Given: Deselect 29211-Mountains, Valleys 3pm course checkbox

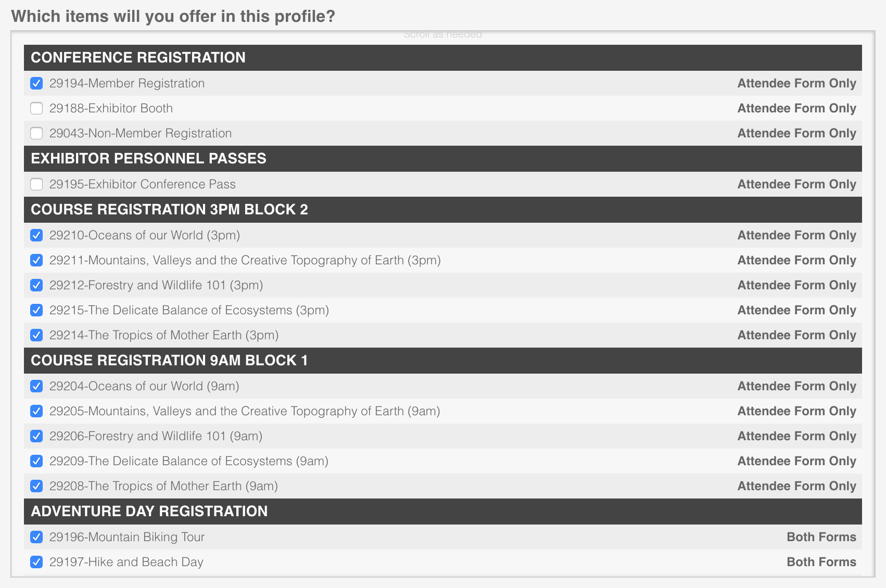Looking at the screenshot, I should [36, 260].
